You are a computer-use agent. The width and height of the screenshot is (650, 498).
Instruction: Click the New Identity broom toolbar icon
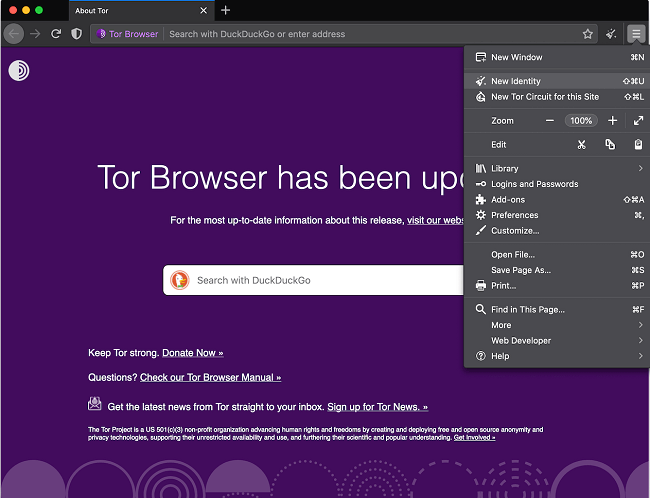click(611, 34)
